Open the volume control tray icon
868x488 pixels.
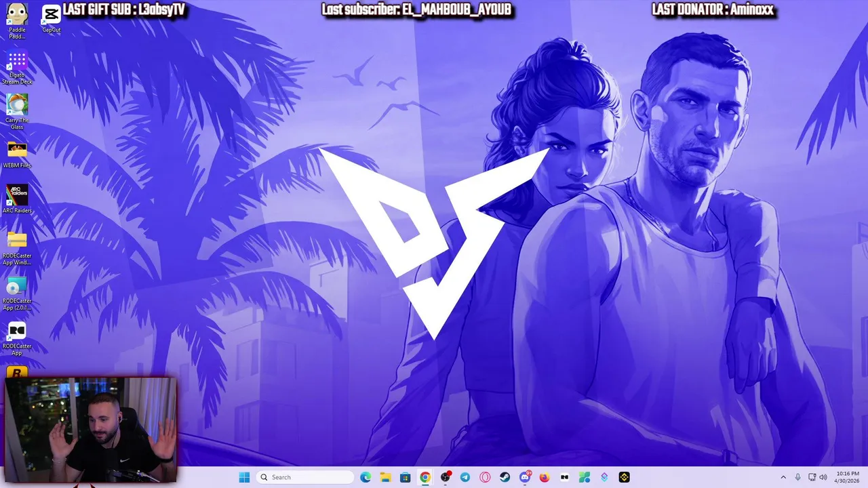coord(823,477)
